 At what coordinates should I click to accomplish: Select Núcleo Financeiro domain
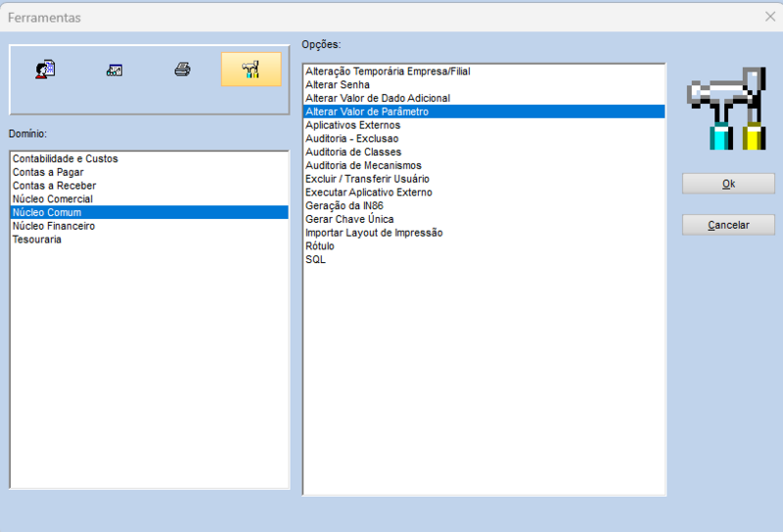150,226
